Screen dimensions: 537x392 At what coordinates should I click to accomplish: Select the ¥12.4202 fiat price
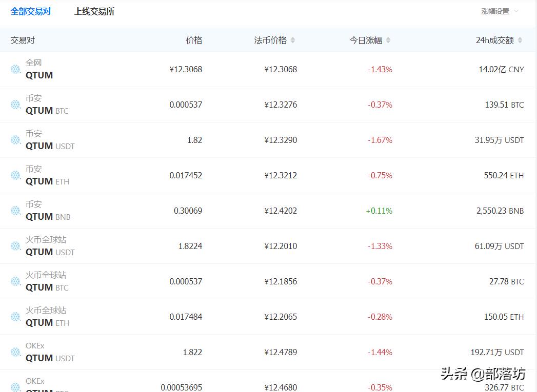click(x=281, y=211)
